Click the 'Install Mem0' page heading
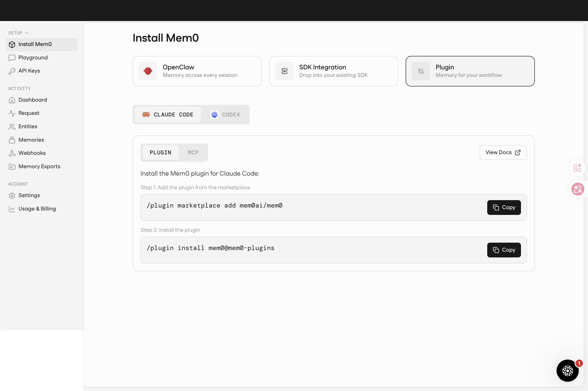The width and height of the screenshot is (588, 391). click(x=165, y=38)
